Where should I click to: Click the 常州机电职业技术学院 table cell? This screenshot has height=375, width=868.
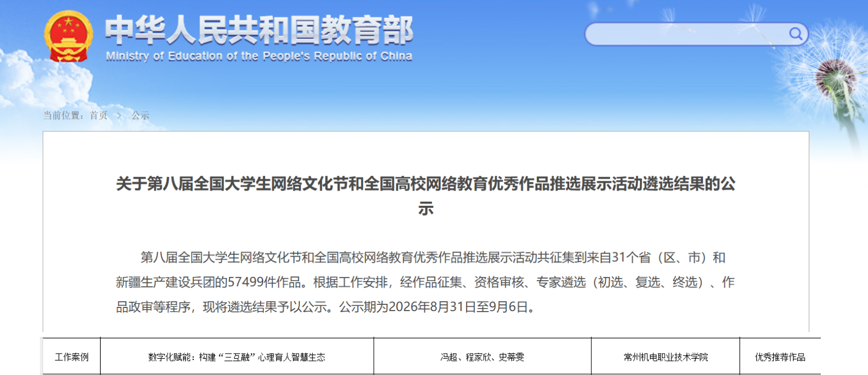(666, 357)
